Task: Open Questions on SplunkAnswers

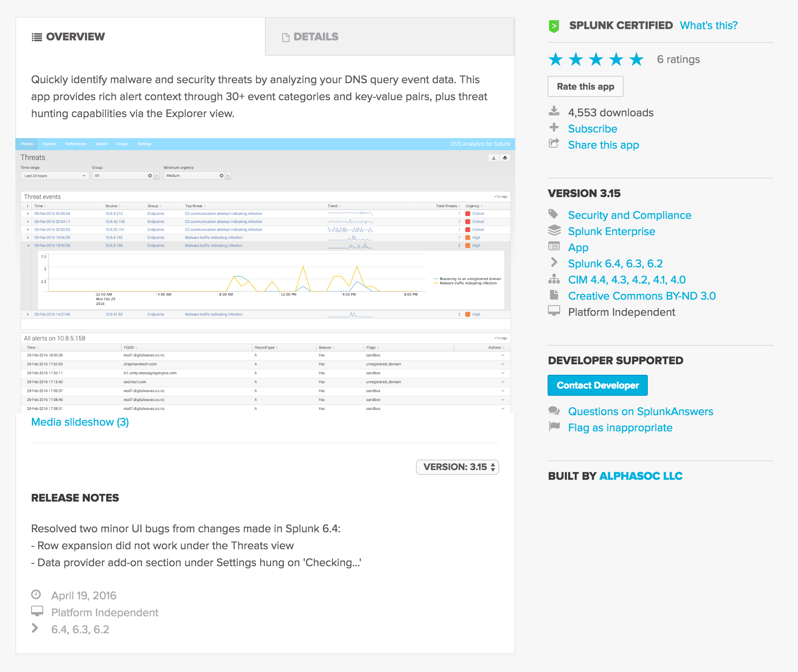Action: pyautogui.click(x=640, y=412)
